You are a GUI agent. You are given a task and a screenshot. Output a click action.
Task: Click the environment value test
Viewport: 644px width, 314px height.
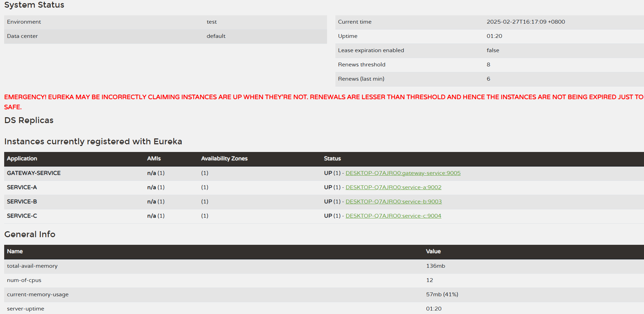coord(212,22)
